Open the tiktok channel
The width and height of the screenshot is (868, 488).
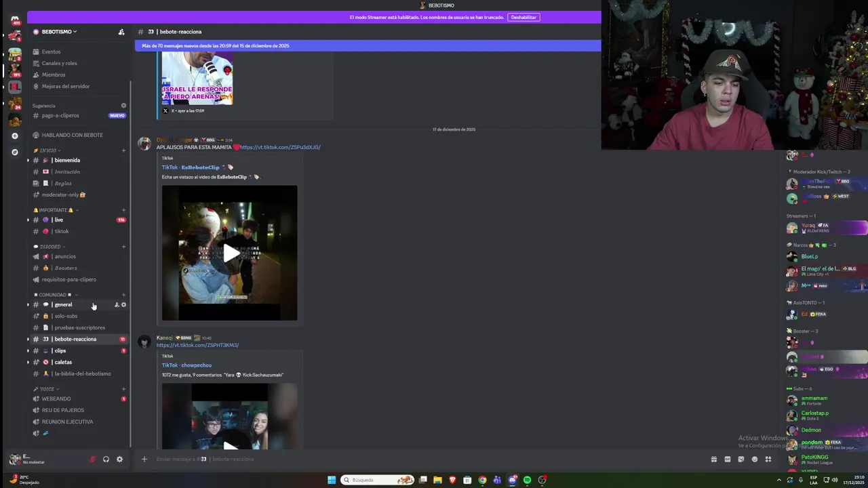click(62, 231)
